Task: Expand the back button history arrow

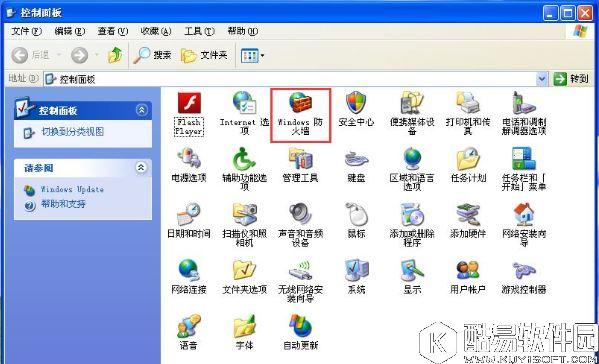Action: tap(59, 55)
